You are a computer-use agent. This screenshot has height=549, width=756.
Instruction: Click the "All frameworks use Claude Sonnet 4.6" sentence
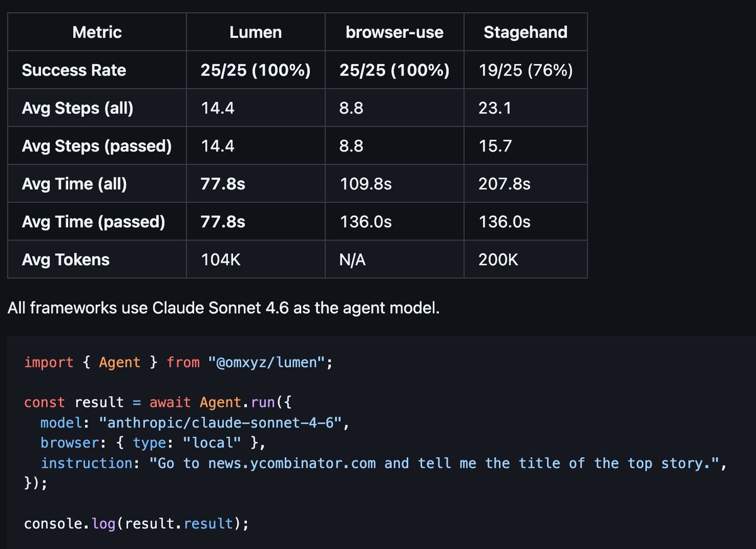[224, 308]
